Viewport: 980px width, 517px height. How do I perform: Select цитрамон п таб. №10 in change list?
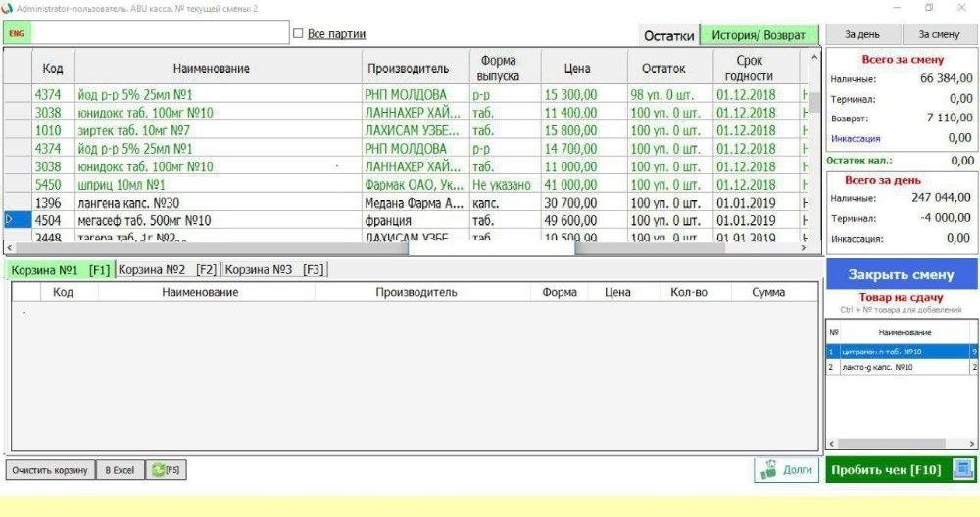point(902,352)
